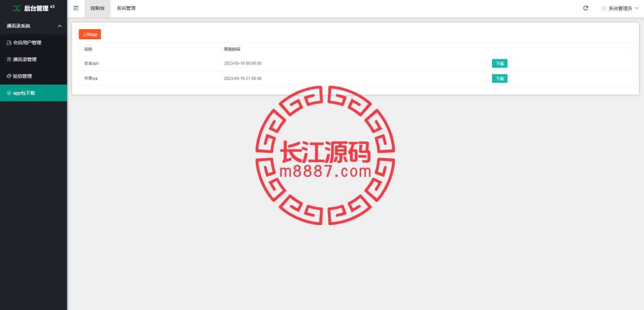The height and width of the screenshot is (310, 644).
Task: Click the 短信管理 message icon
Action: click(x=9, y=76)
